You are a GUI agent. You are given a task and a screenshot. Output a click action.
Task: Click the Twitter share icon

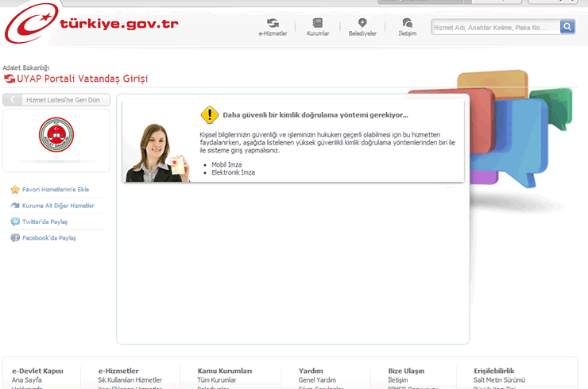[15, 221]
